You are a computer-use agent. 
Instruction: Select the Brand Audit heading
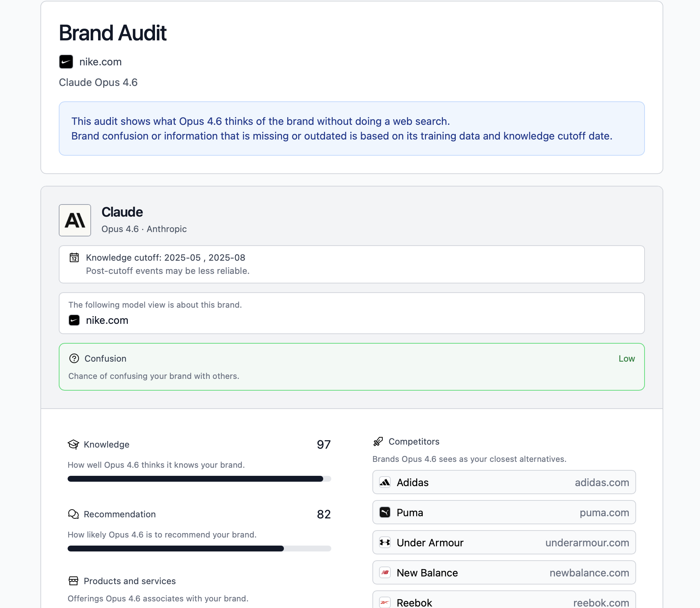tap(112, 33)
